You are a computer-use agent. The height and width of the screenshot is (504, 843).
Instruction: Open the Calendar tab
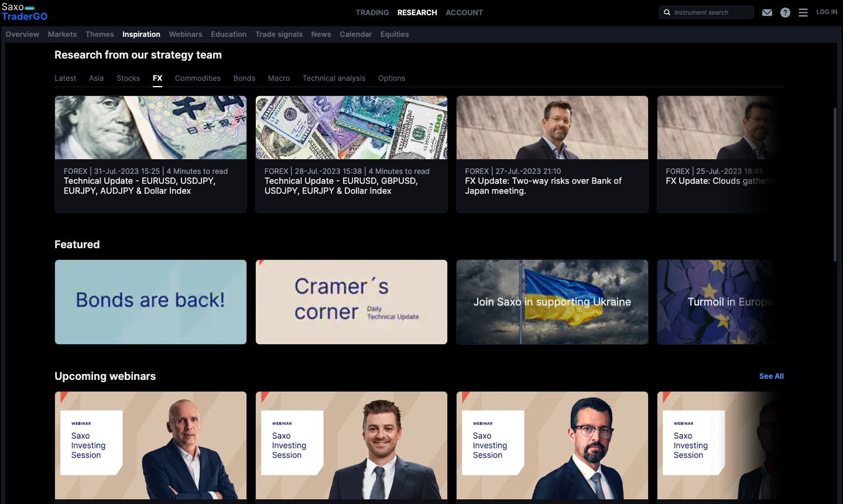click(356, 34)
